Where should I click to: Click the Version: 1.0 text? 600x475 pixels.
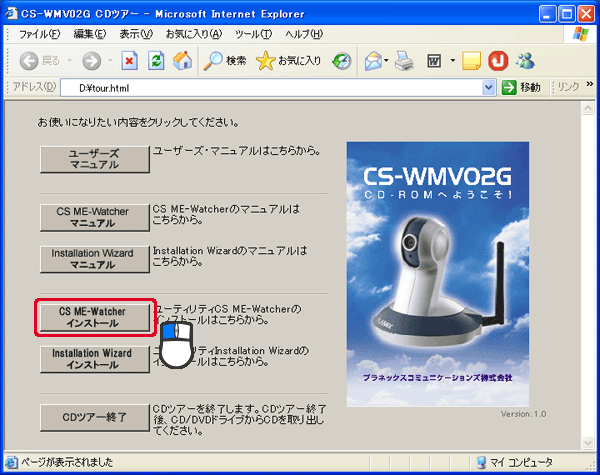523,414
